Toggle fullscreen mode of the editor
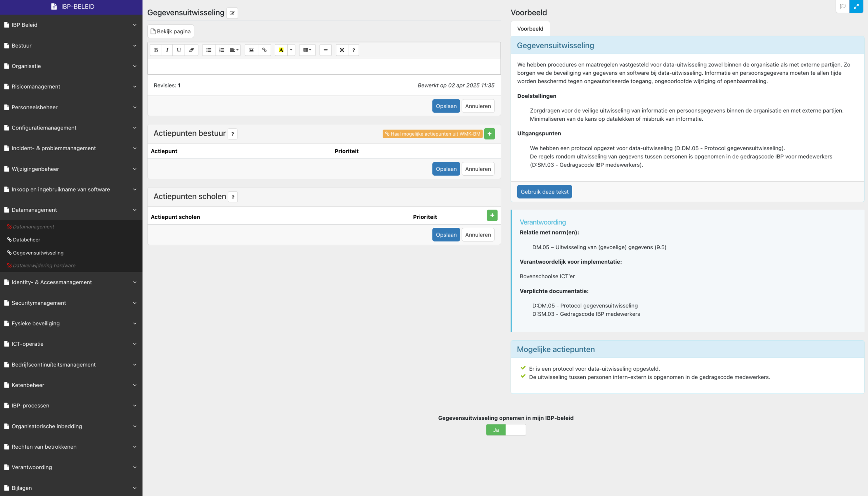The width and height of the screenshot is (868, 496). tap(342, 50)
